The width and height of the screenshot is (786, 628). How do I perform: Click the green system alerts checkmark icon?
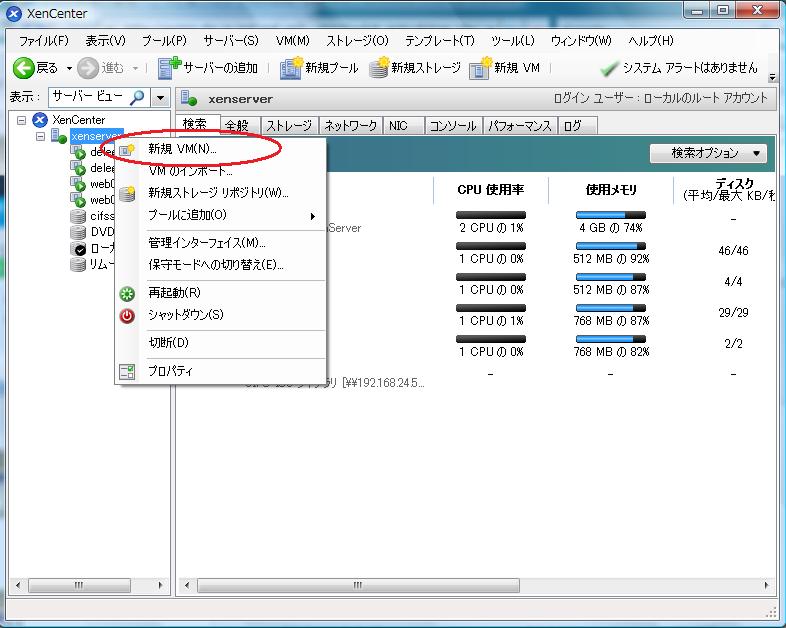pyautogui.click(x=609, y=69)
